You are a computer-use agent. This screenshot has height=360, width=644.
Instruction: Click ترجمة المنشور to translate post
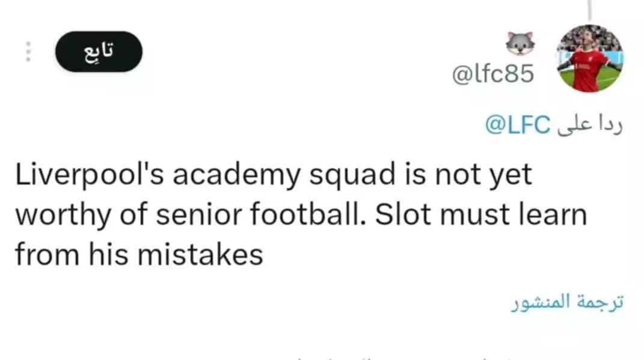(567, 302)
